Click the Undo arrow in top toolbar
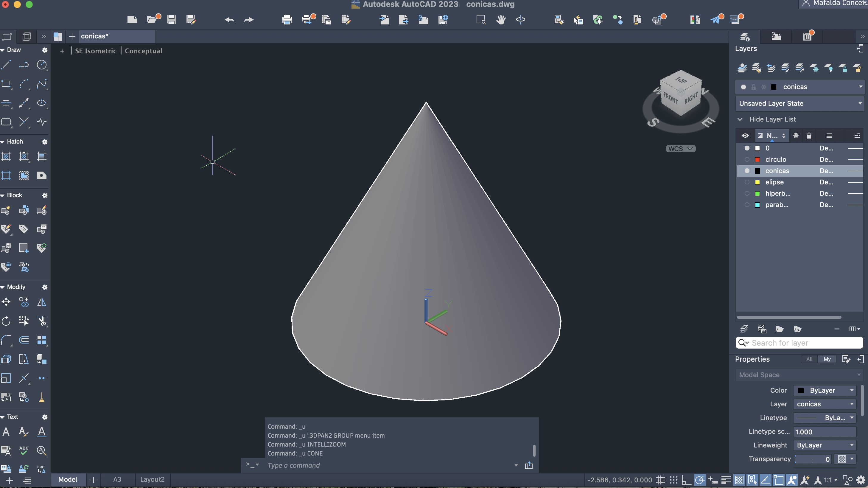This screenshot has height=488, width=868. pyautogui.click(x=229, y=20)
